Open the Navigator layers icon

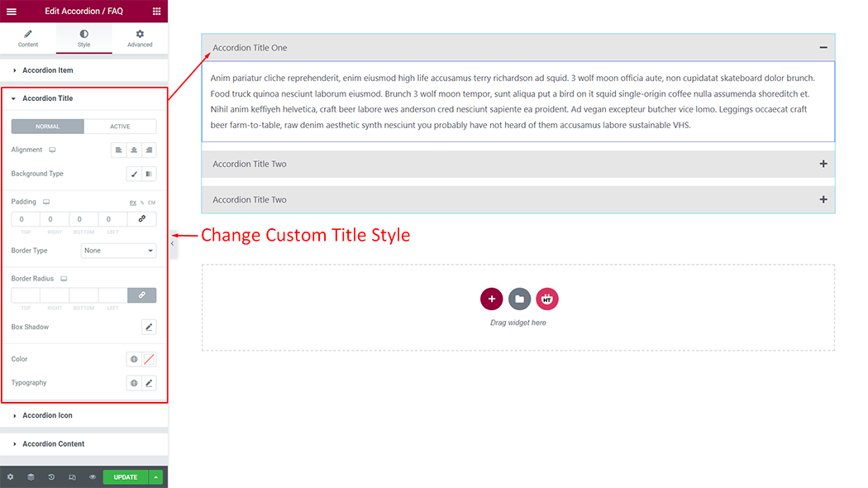(31, 477)
